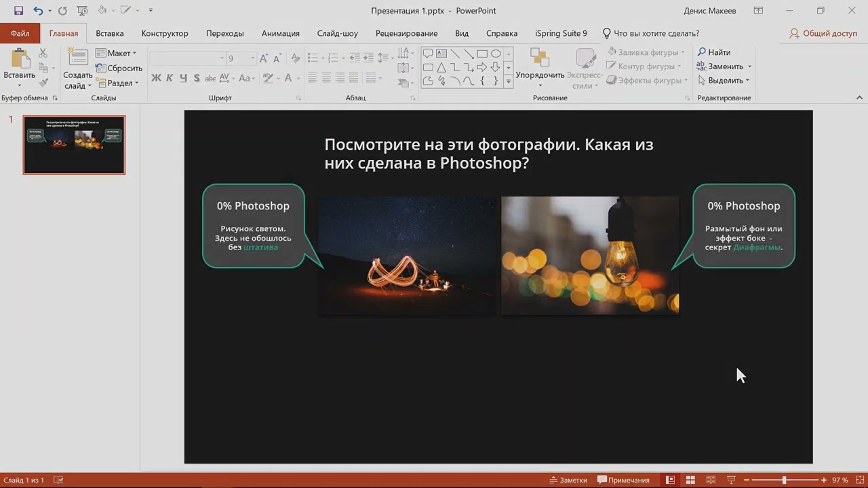Click the Redo/Repeat icon in the quick access toolbar

pyautogui.click(x=62, y=11)
